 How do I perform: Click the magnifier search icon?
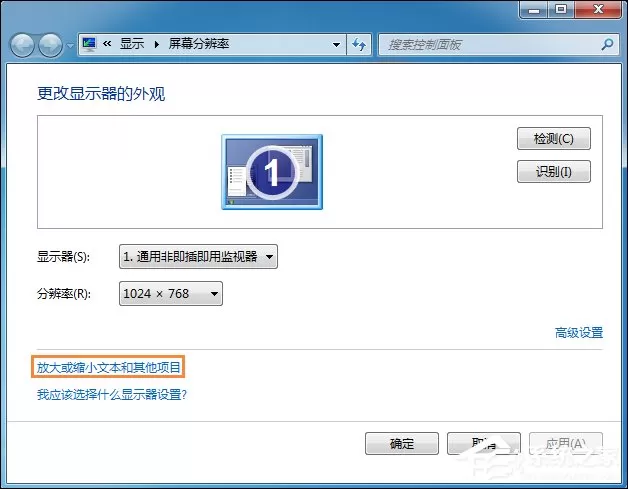(x=607, y=44)
